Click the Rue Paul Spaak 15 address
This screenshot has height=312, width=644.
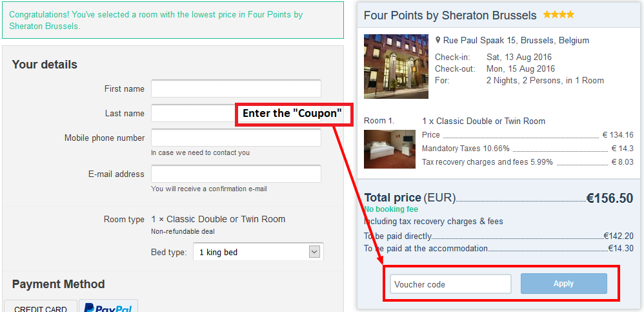[516, 40]
